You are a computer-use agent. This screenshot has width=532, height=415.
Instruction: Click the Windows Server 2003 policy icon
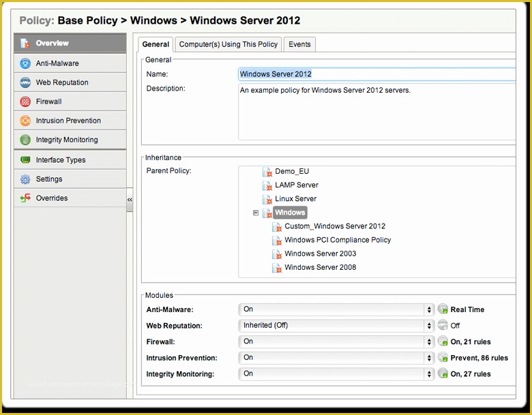[277, 254]
